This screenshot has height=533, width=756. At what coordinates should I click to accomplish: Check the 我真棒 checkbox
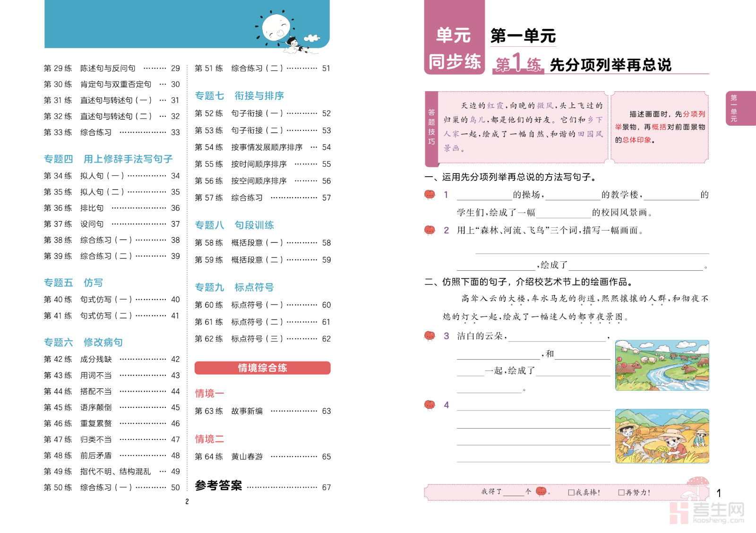click(x=571, y=492)
